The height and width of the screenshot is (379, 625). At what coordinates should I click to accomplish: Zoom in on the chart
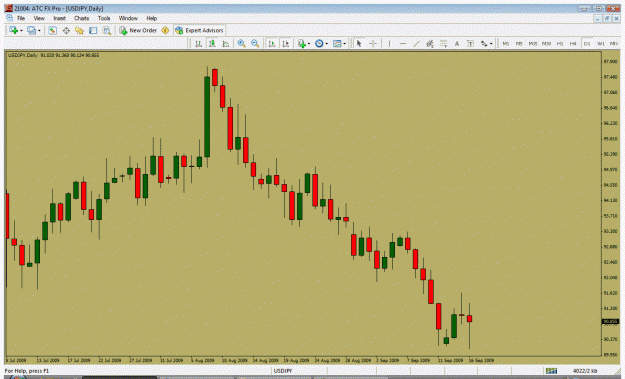(241, 43)
